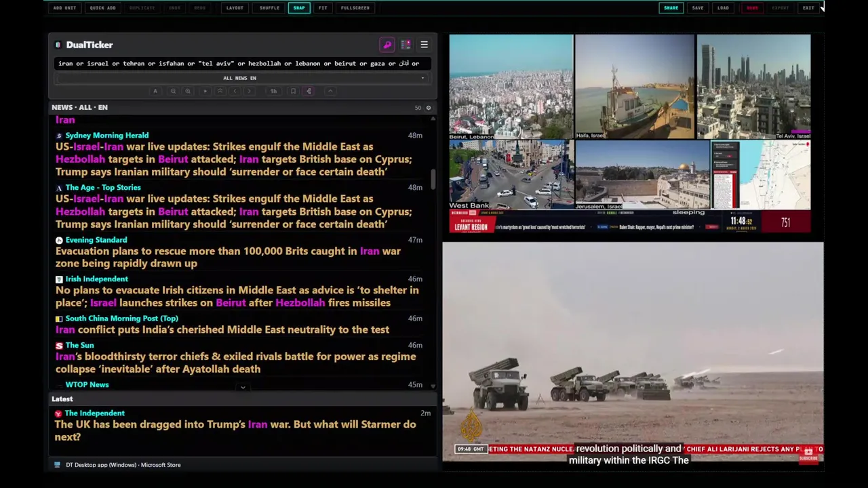Open the ALL NEWS EN dropdown
This screenshot has height=488, width=868.
tap(242, 78)
